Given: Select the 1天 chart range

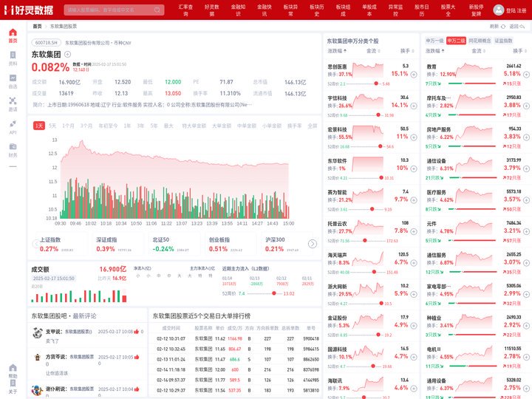Looking at the screenshot, I should coord(39,126).
